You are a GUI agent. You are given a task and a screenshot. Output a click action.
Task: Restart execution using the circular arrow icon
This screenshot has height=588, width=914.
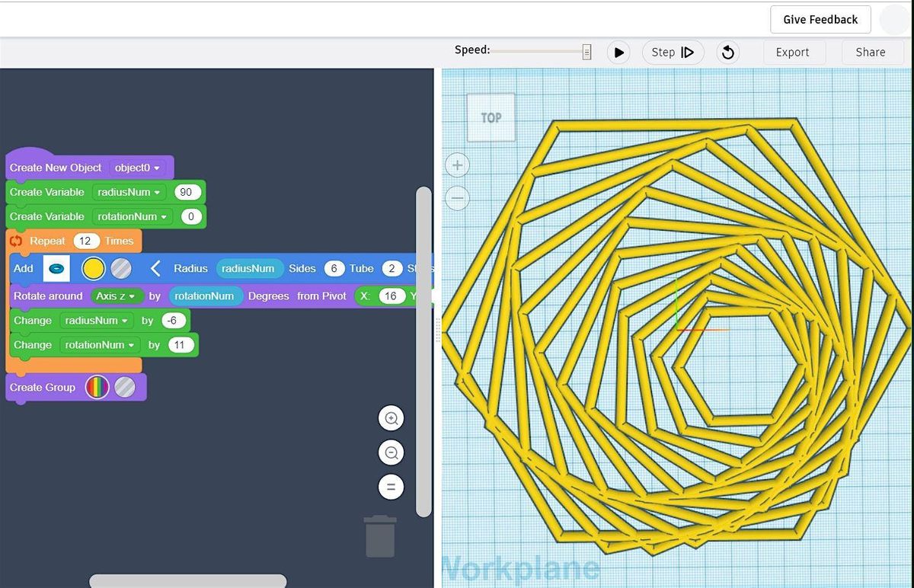pos(727,52)
